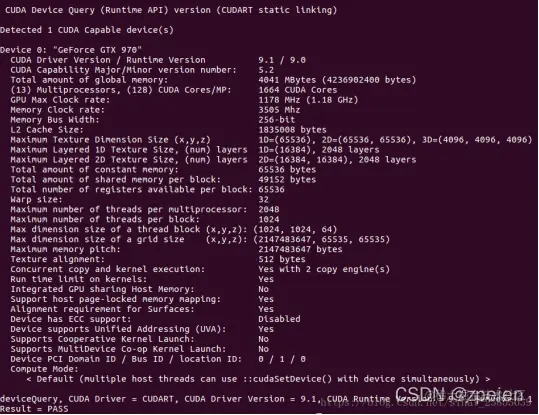Click the Maximum memory pitch value 2147483647 bytes

point(300,249)
